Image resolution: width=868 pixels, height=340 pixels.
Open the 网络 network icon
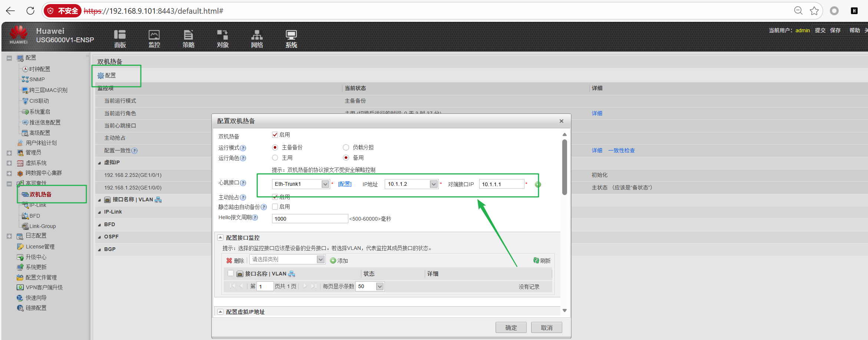click(257, 39)
